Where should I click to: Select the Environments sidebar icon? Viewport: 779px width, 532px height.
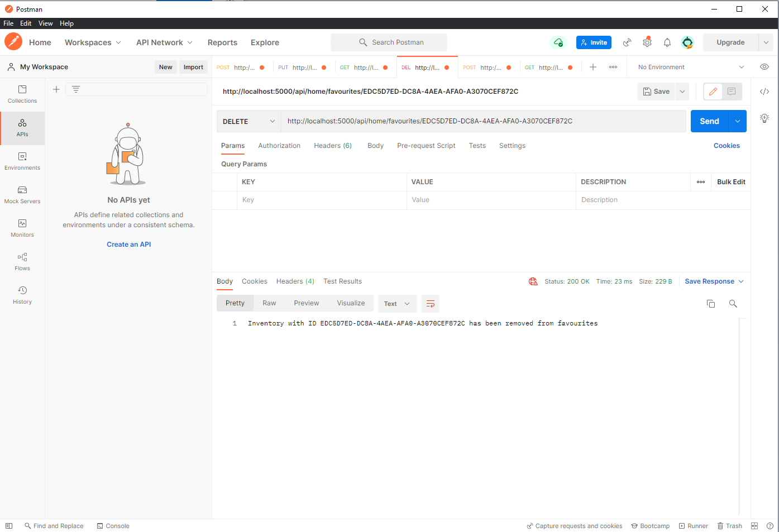click(x=22, y=161)
